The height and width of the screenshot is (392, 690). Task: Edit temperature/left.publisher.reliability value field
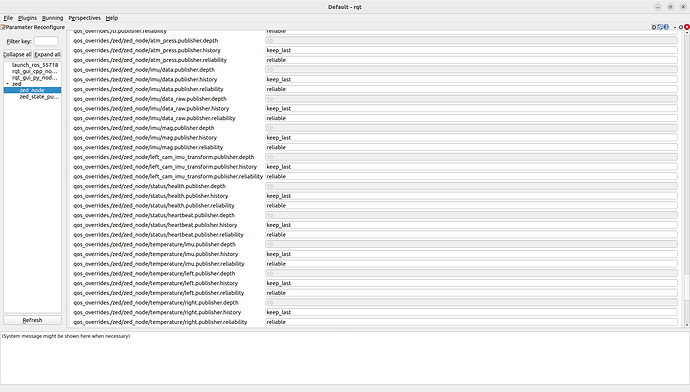tap(471, 293)
